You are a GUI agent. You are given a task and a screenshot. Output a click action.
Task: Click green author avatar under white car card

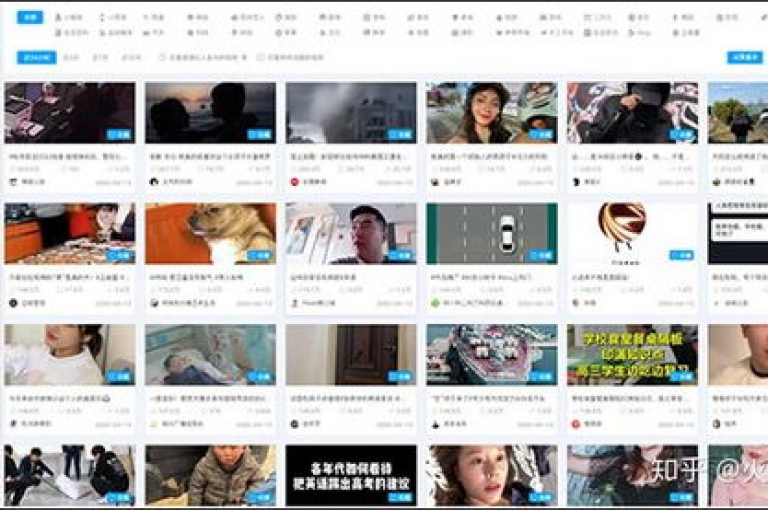[x=435, y=303]
